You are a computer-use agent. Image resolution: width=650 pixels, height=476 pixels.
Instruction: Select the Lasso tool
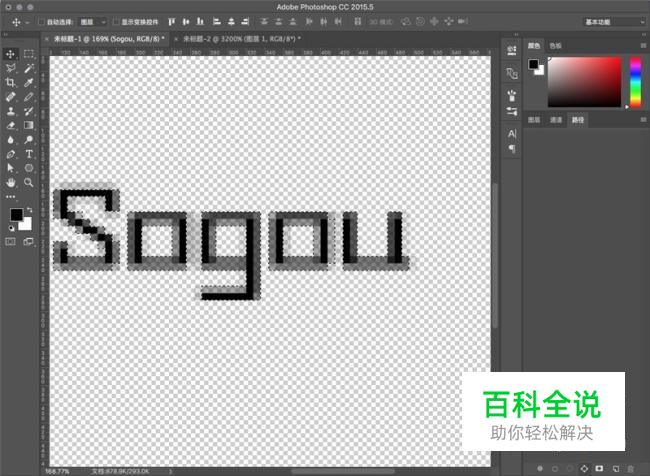click(10, 68)
